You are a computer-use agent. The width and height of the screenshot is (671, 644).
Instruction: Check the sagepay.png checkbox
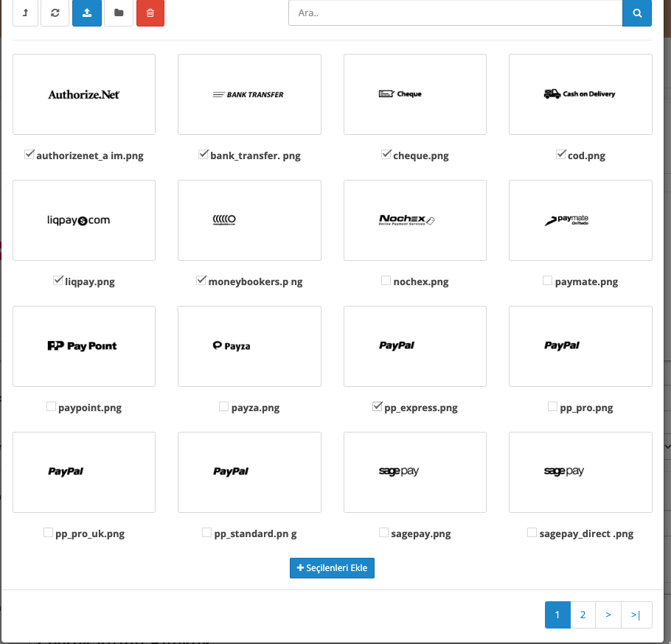click(384, 533)
